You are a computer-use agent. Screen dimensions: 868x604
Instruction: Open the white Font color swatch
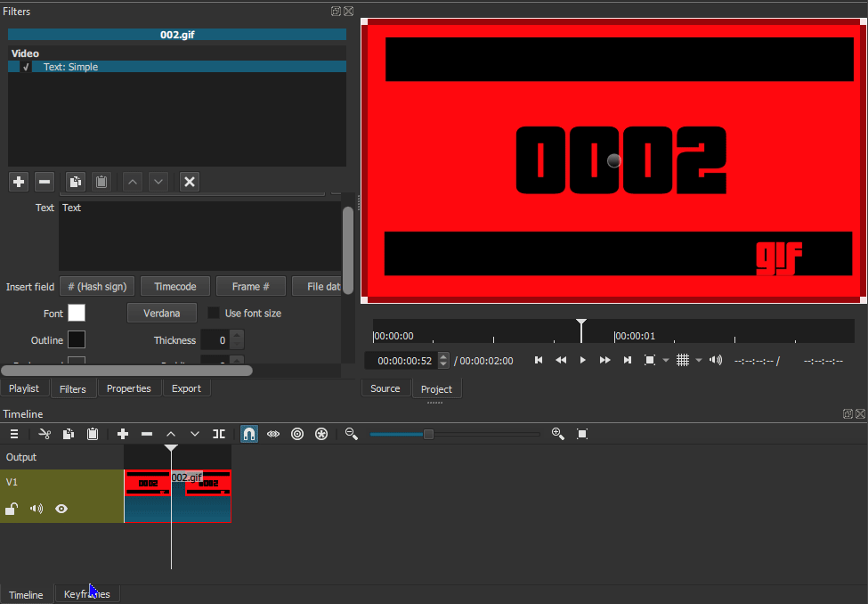click(x=77, y=313)
